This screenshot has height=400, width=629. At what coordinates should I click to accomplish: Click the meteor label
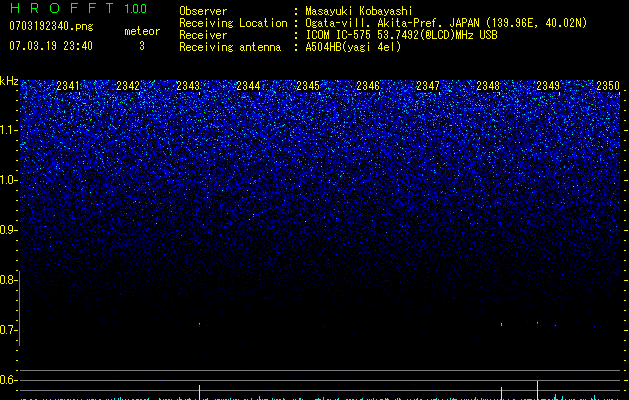pos(142,31)
